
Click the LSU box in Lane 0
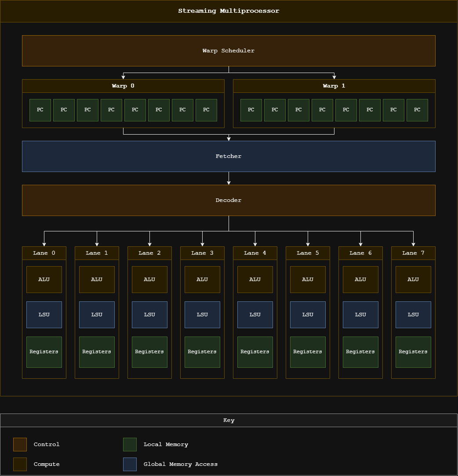point(44,315)
